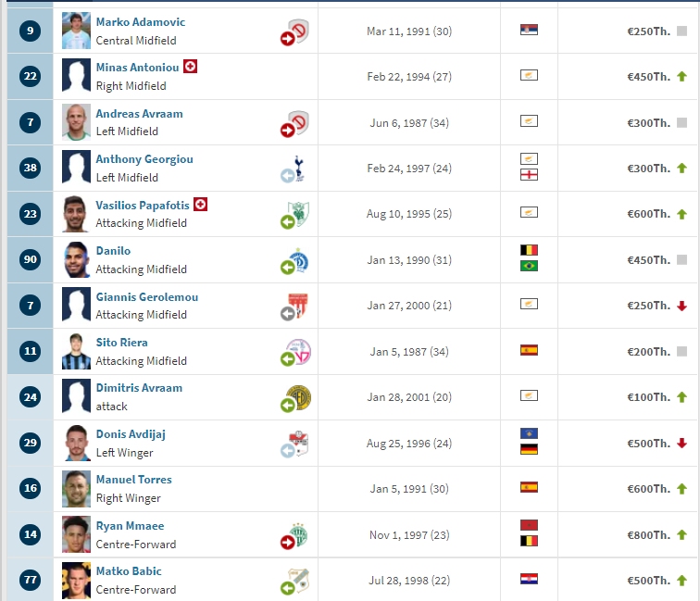Open Giannis Gerolemou profile link

click(x=147, y=297)
